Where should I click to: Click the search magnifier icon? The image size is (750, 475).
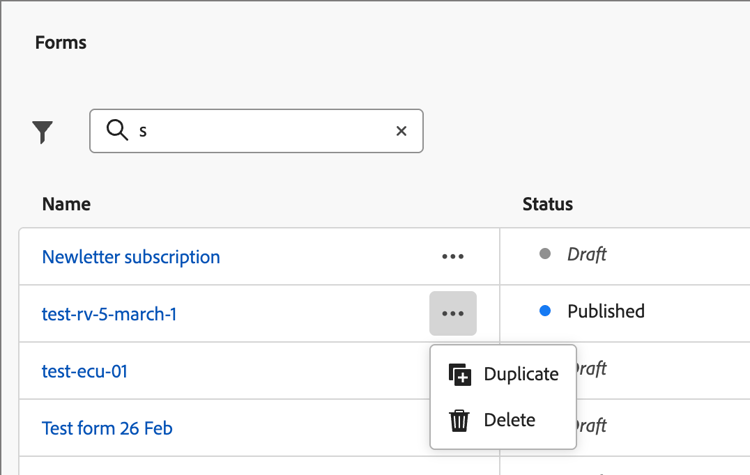117,130
